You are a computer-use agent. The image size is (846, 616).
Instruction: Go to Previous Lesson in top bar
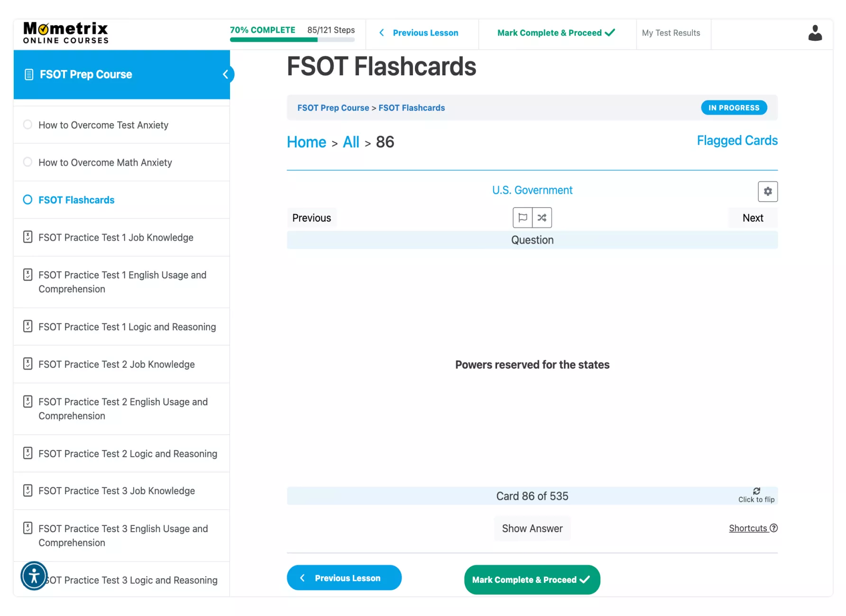419,33
